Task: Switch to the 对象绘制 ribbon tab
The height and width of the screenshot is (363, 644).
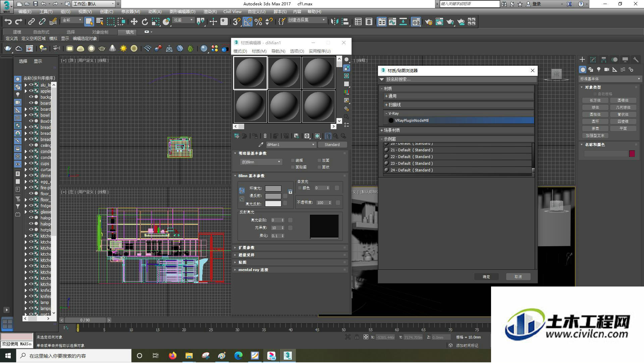Action: click(x=100, y=32)
